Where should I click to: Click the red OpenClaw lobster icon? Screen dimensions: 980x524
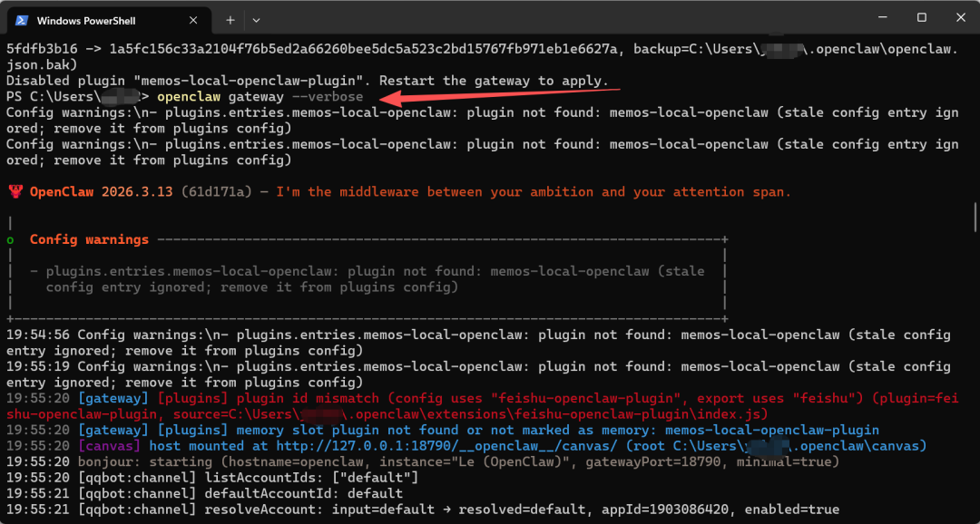(15, 192)
